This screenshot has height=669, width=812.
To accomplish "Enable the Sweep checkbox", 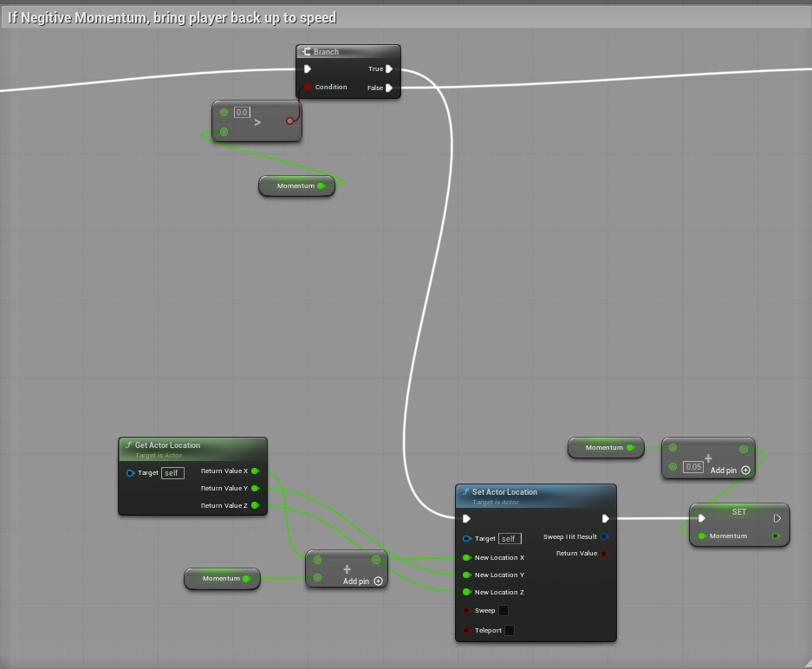I will (x=503, y=610).
